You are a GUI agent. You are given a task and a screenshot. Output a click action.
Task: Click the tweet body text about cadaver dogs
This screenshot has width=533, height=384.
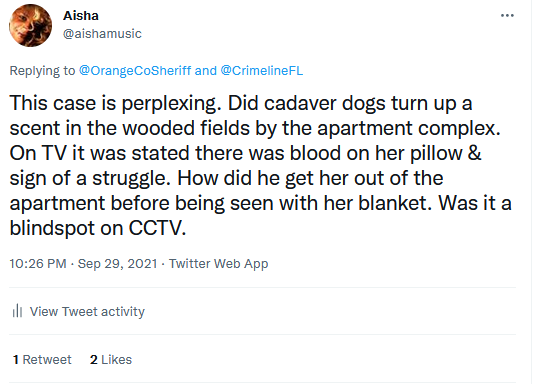260,165
